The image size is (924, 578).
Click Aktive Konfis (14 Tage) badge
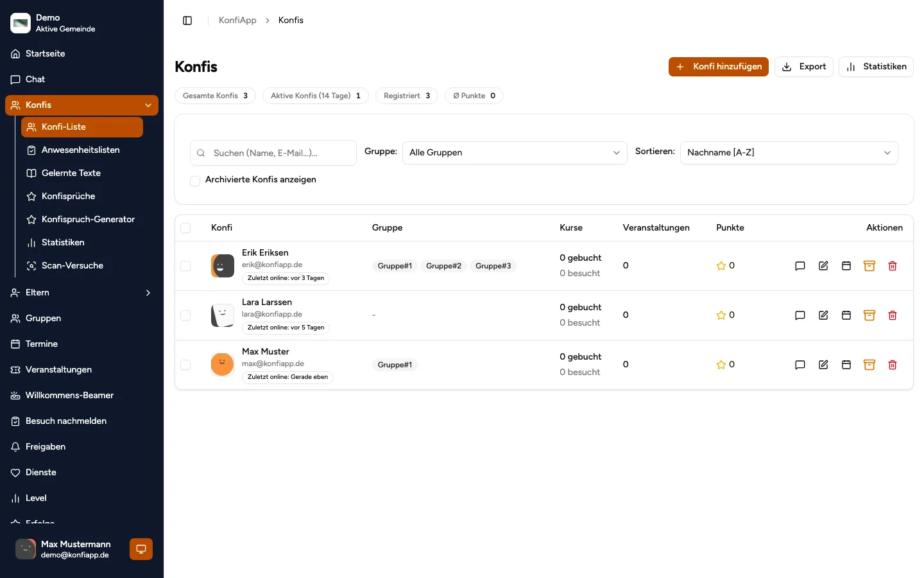[x=316, y=96]
